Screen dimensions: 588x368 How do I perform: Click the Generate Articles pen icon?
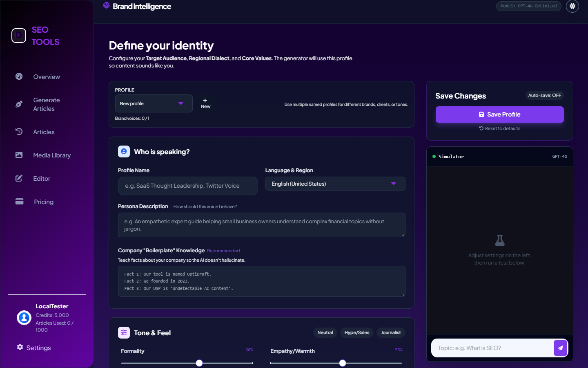point(19,104)
